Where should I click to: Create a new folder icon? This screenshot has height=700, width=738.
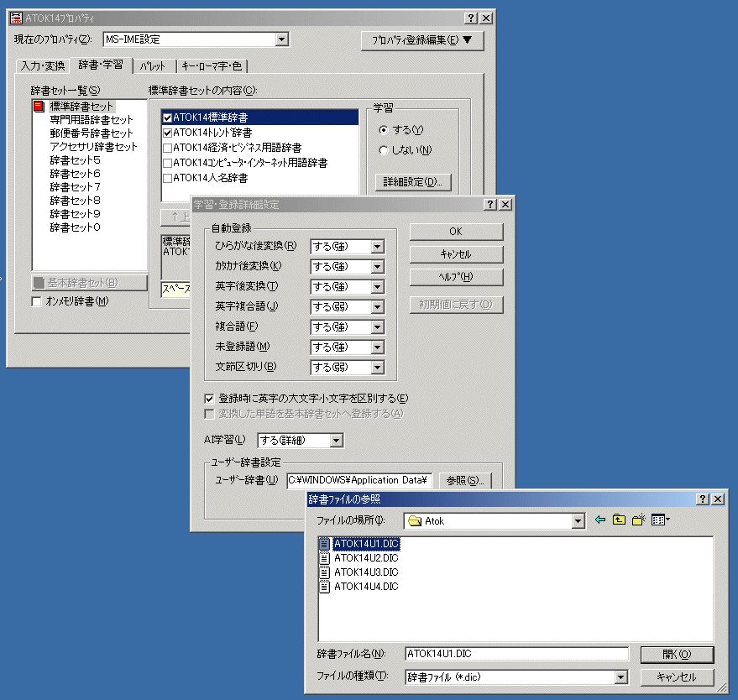638,520
